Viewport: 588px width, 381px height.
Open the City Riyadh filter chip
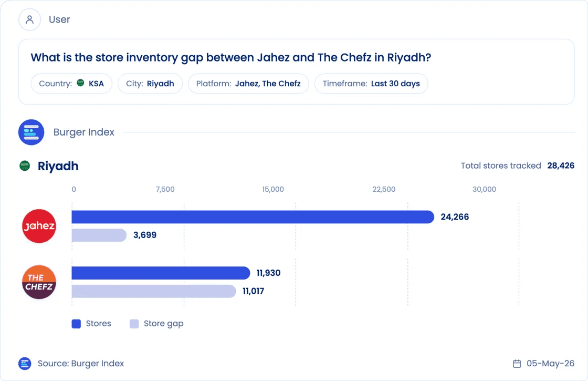click(150, 84)
